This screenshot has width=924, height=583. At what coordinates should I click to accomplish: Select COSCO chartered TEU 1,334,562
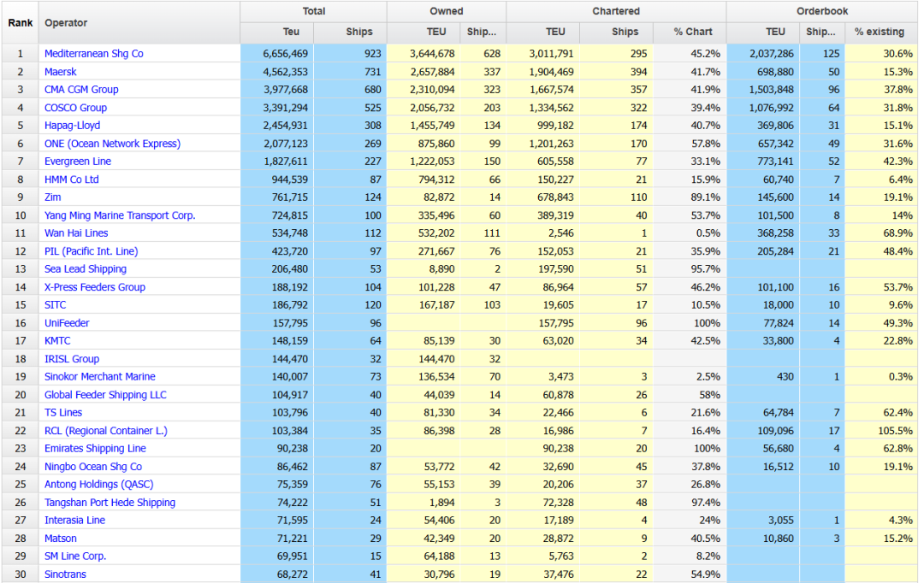pos(542,108)
